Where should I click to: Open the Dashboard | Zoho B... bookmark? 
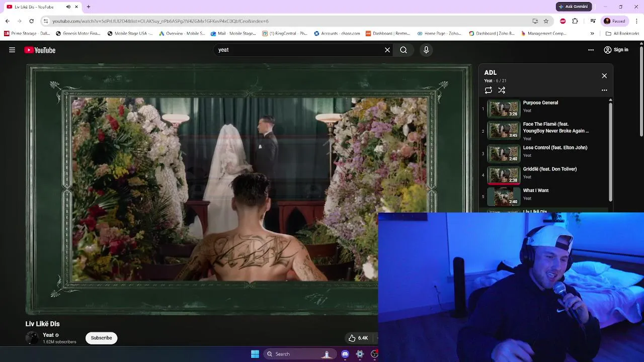click(x=492, y=34)
